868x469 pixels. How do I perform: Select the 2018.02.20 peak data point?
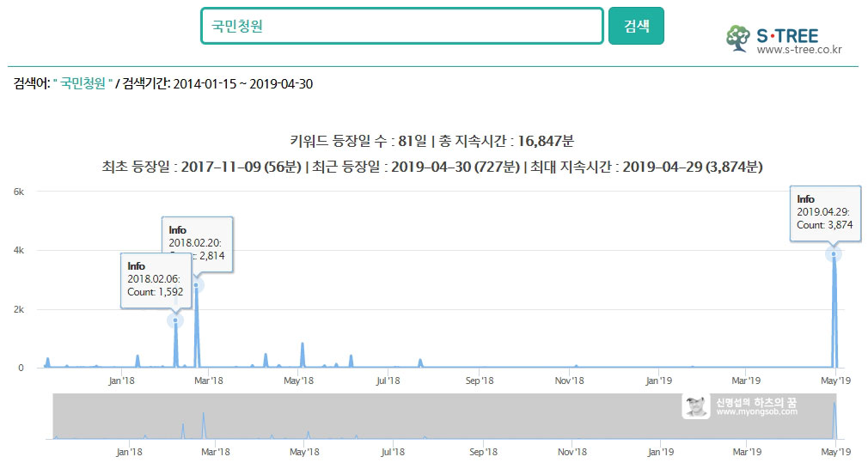pyautogui.click(x=196, y=285)
